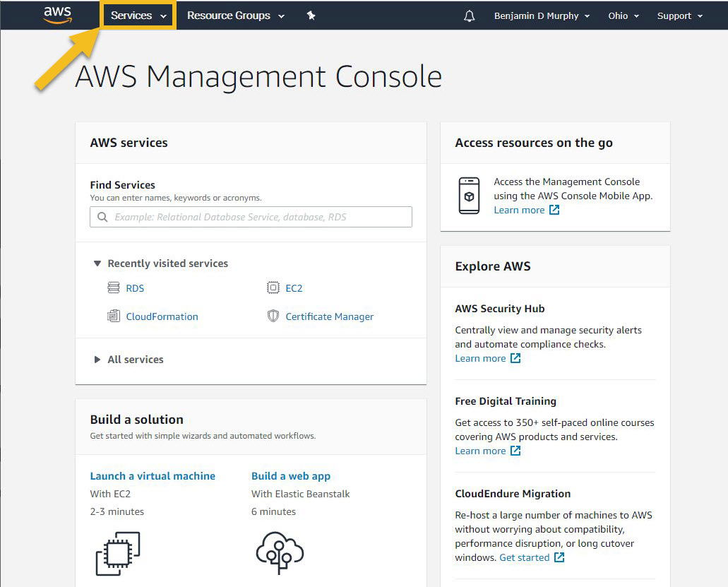Click external link icon under Free Digital Training
728x587 pixels.
(x=515, y=451)
